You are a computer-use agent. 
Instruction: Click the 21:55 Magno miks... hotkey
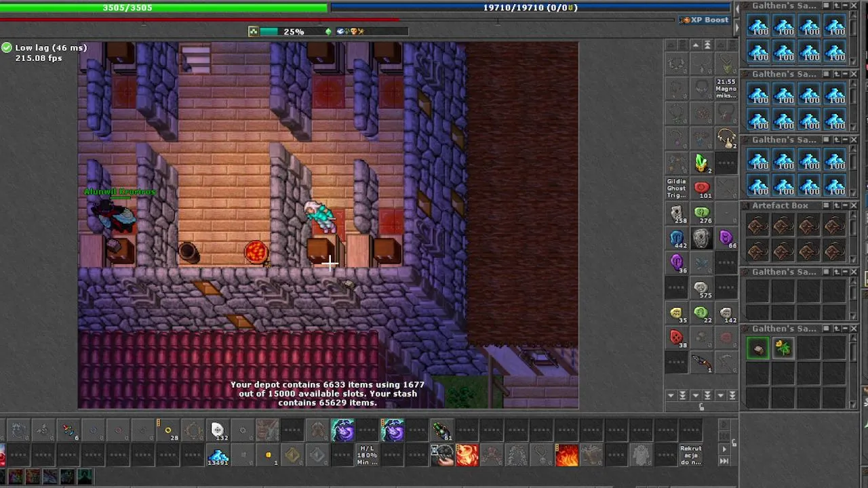pyautogui.click(x=726, y=89)
